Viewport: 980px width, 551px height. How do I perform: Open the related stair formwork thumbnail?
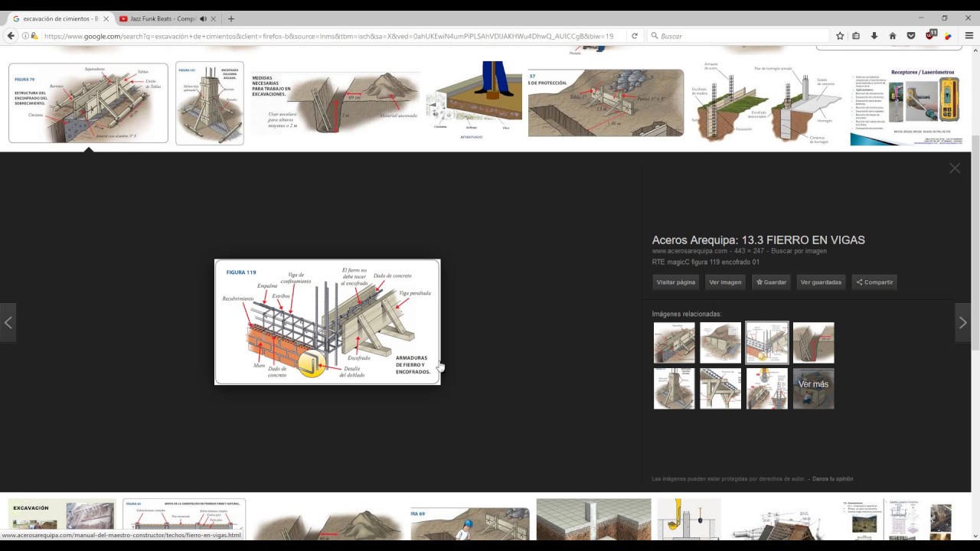tap(720, 389)
